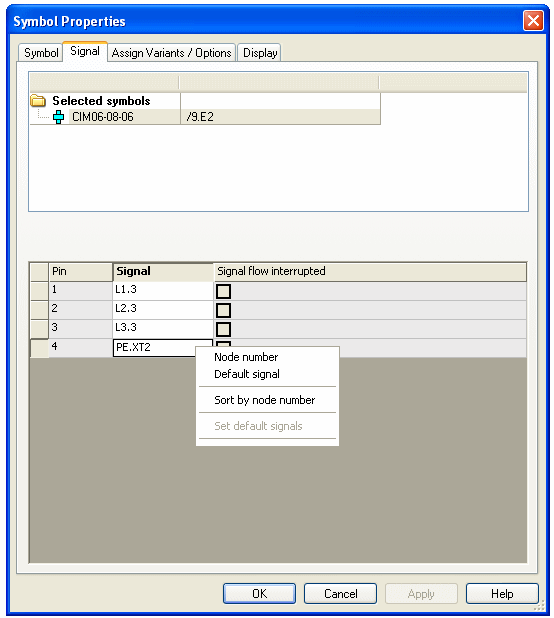Switch to the Symbol tab

[41, 52]
